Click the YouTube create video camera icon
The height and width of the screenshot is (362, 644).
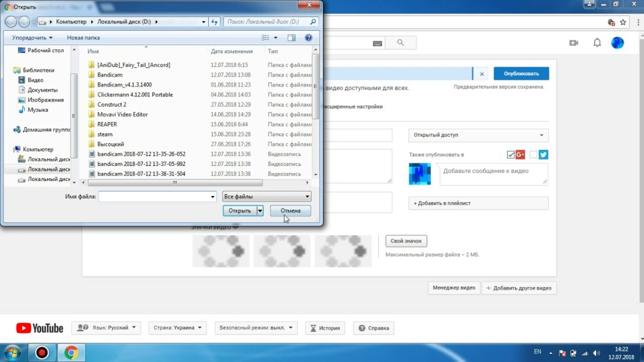[x=574, y=43]
